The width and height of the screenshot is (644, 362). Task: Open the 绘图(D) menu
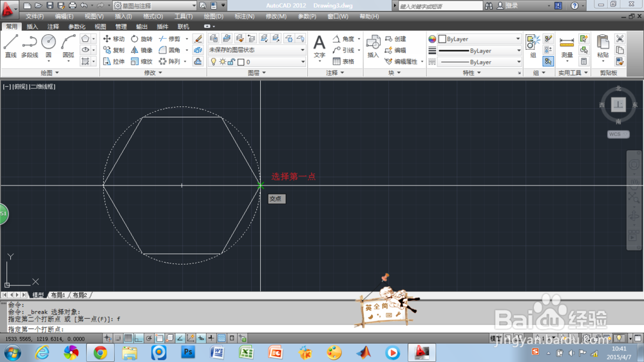point(214,17)
